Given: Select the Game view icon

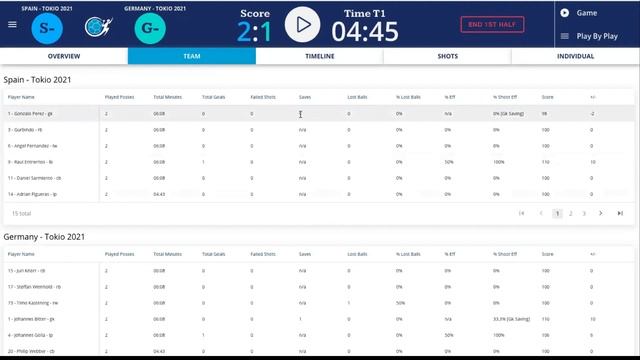Looking at the screenshot, I should [x=564, y=13].
